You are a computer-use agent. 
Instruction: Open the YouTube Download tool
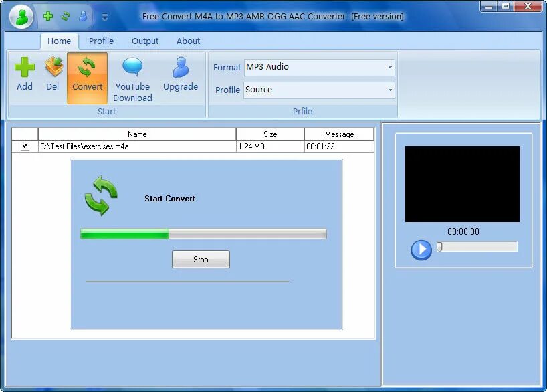pos(132,77)
